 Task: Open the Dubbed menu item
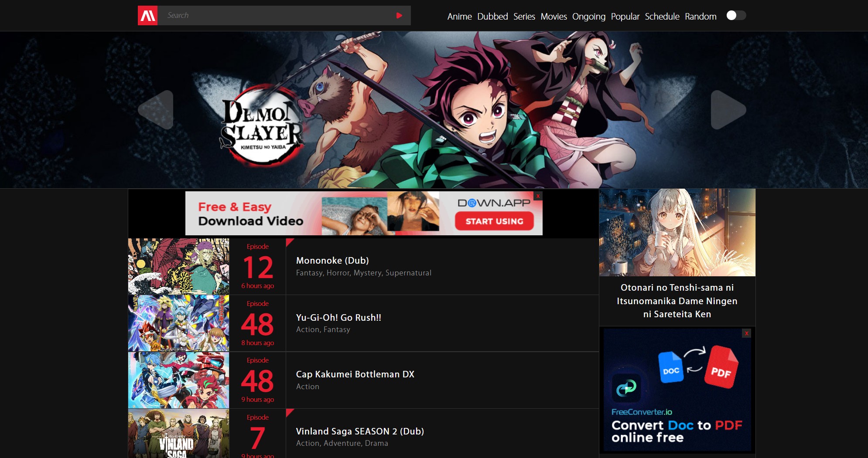click(492, 17)
